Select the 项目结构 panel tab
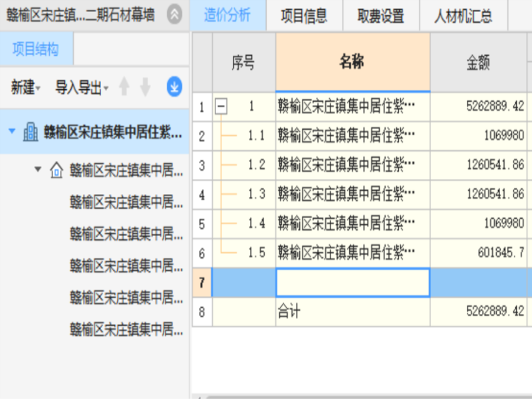The image size is (532, 399). point(36,49)
